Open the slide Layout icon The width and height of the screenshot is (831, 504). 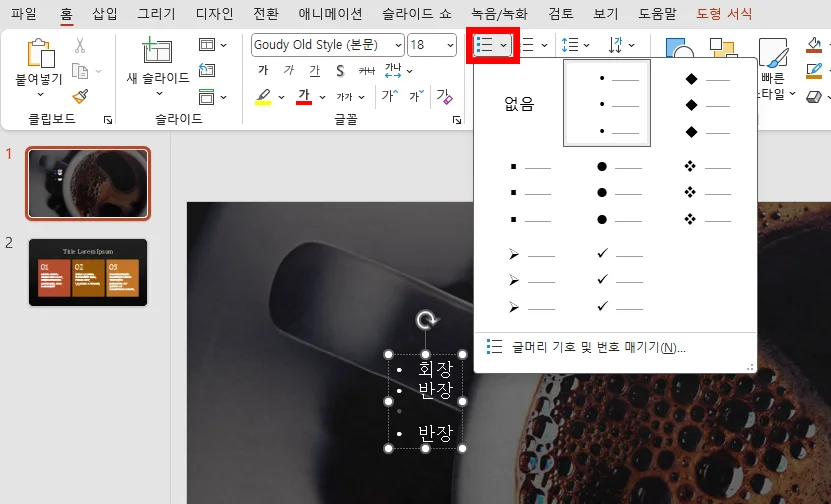pyautogui.click(x=207, y=45)
